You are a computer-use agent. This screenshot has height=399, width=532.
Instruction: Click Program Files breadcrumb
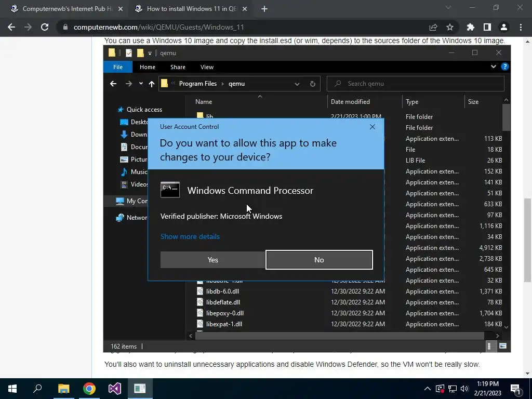point(198,84)
